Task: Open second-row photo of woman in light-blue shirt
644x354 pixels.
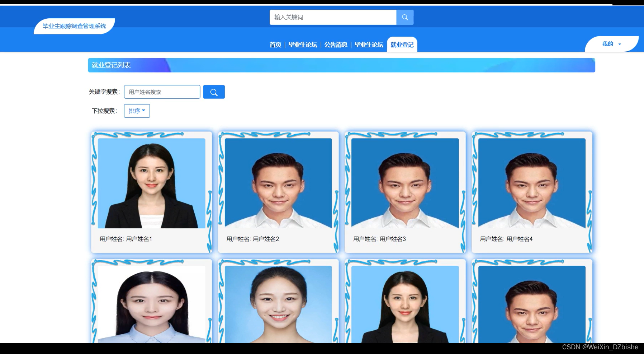Action: 152,304
